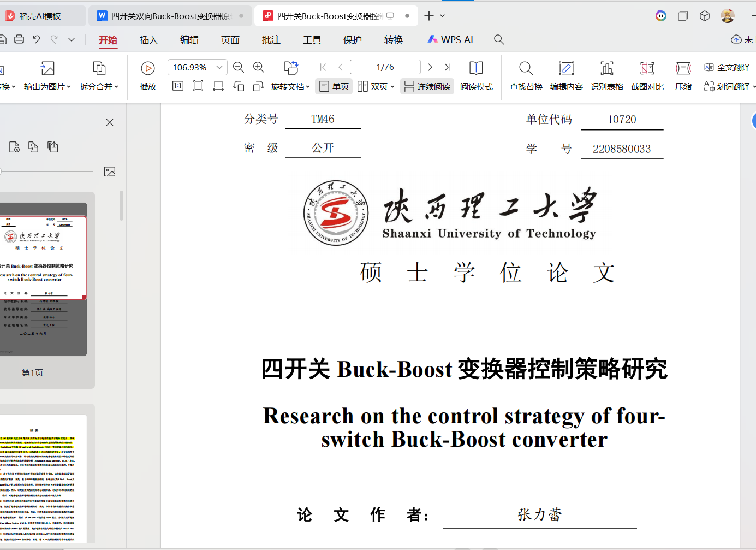
Task: Toggle Double Page view mode
Action: pos(376,86)
